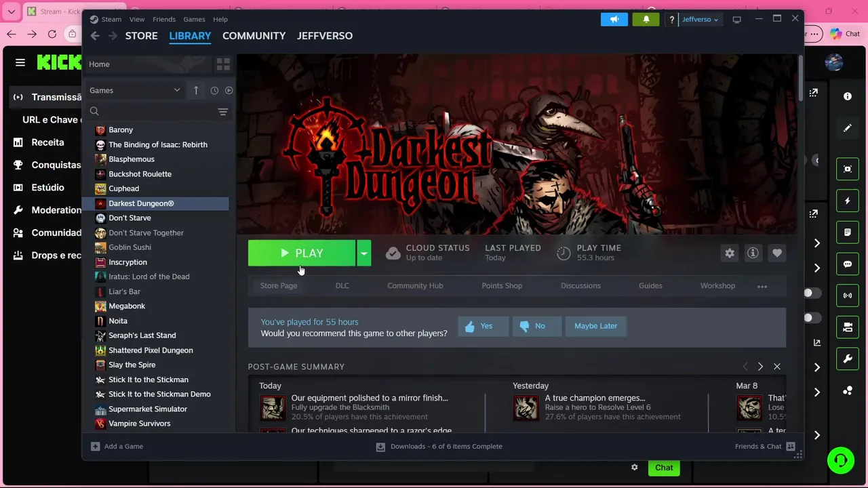Choose Maybe Later on recommendation prompt

pyautogui.click(x=596, y=326)
